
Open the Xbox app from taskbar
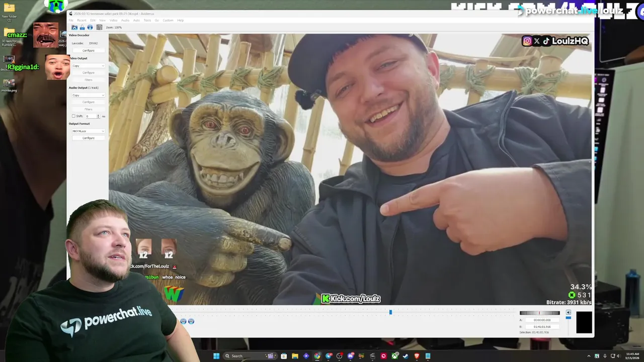tap(394, 356)
